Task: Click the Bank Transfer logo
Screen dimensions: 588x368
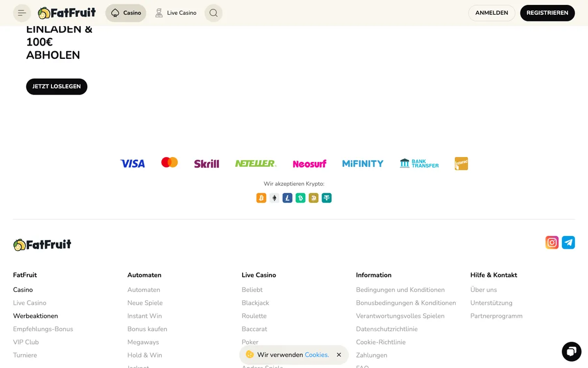Action: pyautogui.click(x=419, y=163)
